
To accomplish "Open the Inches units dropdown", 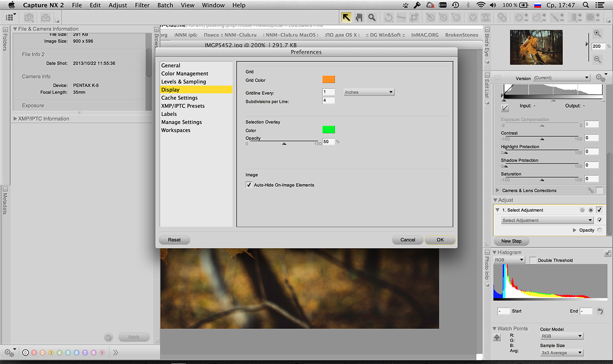I will pyautogui.click(x=369, y=92).
